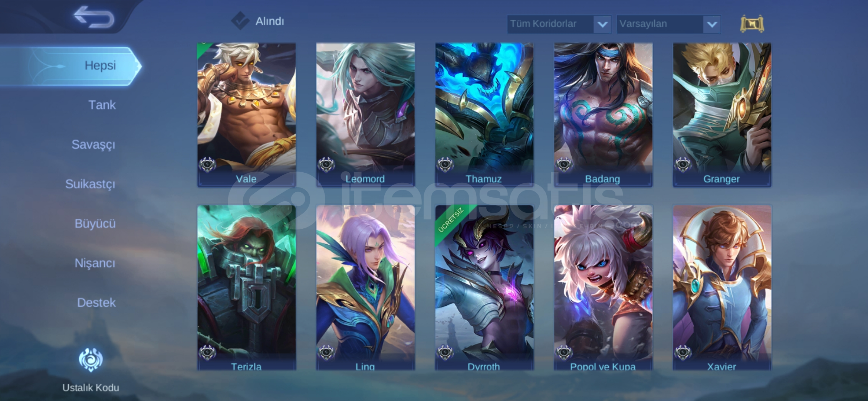Open the golden scroll icon at top right
868x401 pixels.
coord(752,24)
